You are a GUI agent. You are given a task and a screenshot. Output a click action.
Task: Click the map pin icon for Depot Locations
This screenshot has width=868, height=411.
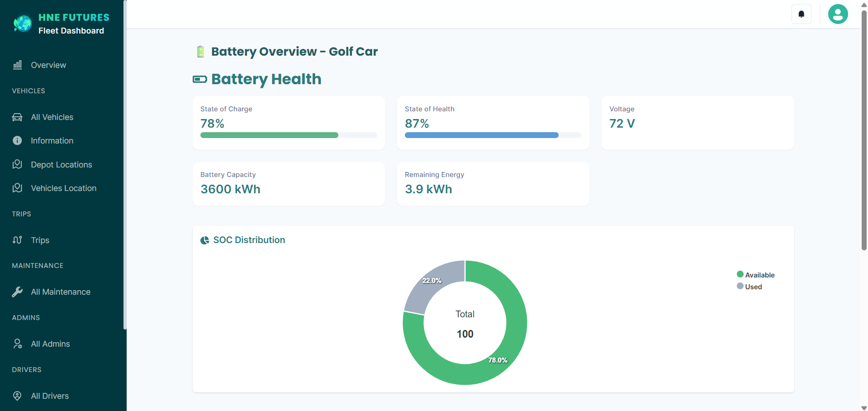[17, 164]
